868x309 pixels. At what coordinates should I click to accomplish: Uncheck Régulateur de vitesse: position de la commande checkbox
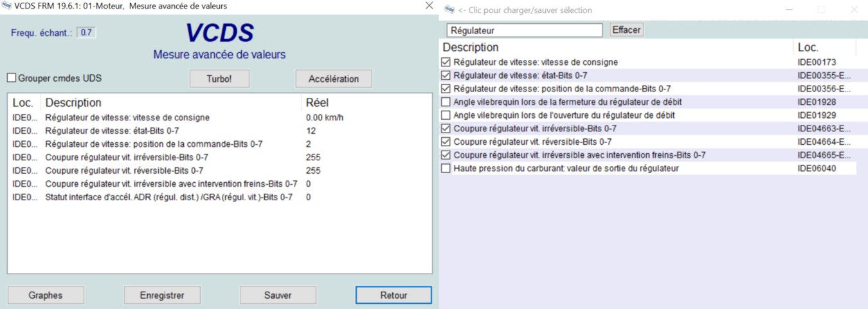click(446, 89)
